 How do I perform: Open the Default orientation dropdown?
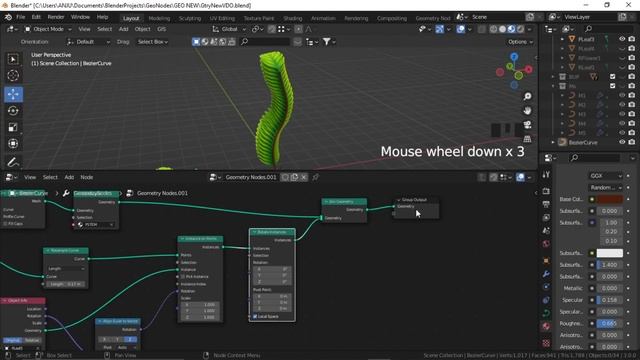point(88,42)
